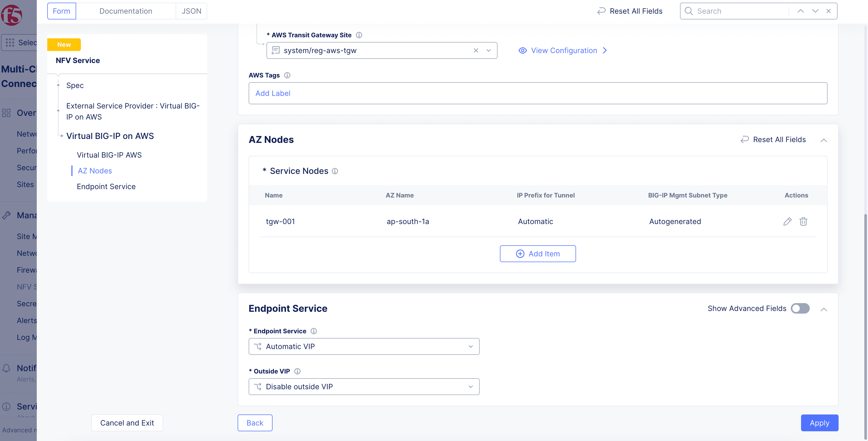Screen dimensions: 868x441
Task: Open the Outside VIP info icon
Action: (x=297, y=371)
